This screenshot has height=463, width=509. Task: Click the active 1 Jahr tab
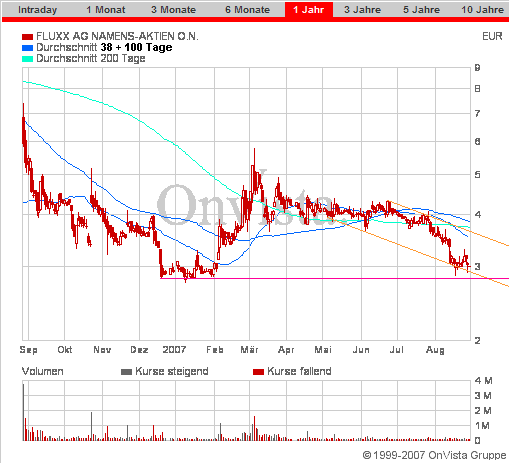pos(309,10)
